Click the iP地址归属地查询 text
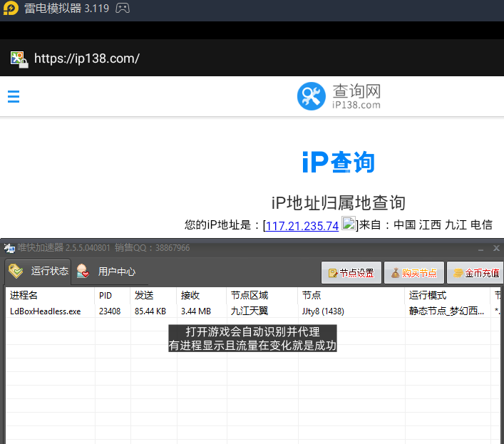Image resolution: width=504 pixels, height=444 pixels. tap(339, 203)
